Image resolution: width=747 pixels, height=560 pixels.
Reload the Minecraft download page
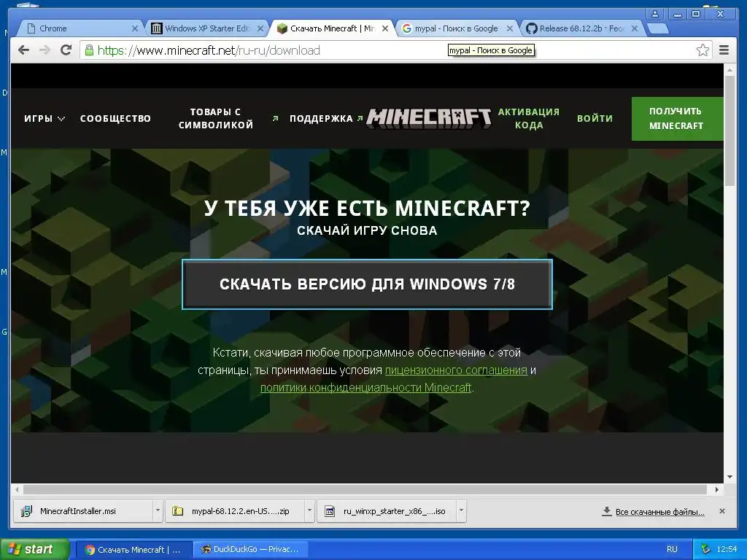66,50
